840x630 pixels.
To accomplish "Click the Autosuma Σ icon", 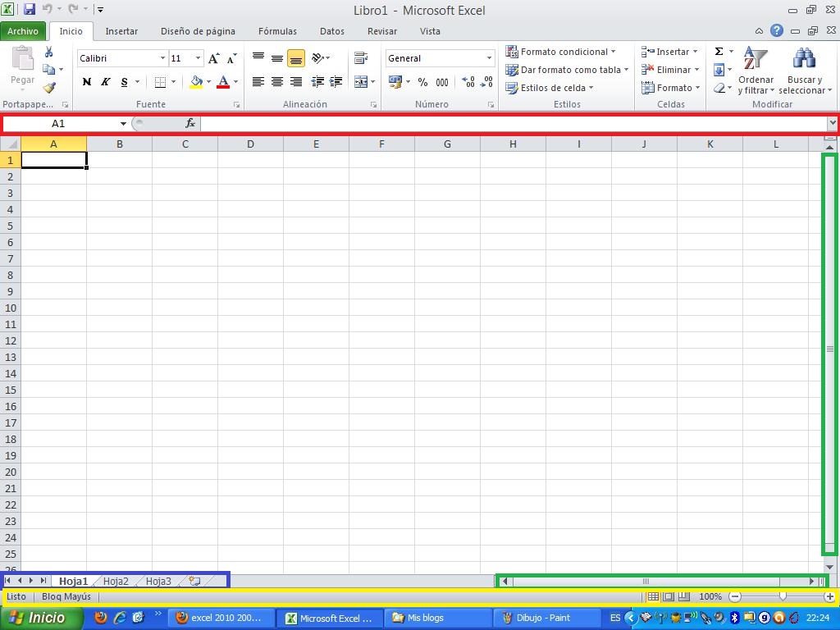I will pos(718,51).
